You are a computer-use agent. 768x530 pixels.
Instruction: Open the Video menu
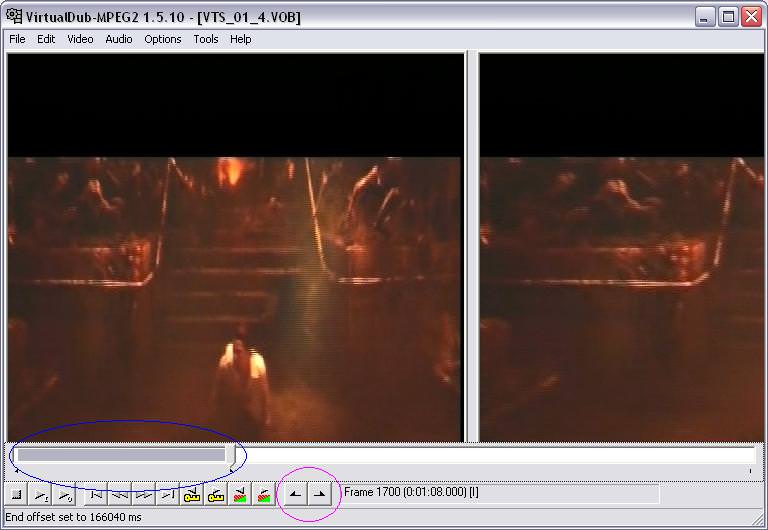pos(80,39)
